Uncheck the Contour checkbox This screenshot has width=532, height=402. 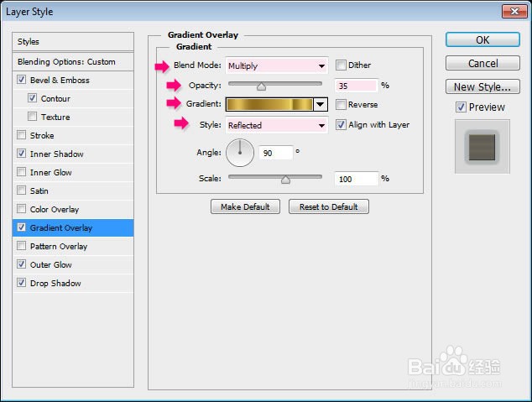[x=32, y=98]
